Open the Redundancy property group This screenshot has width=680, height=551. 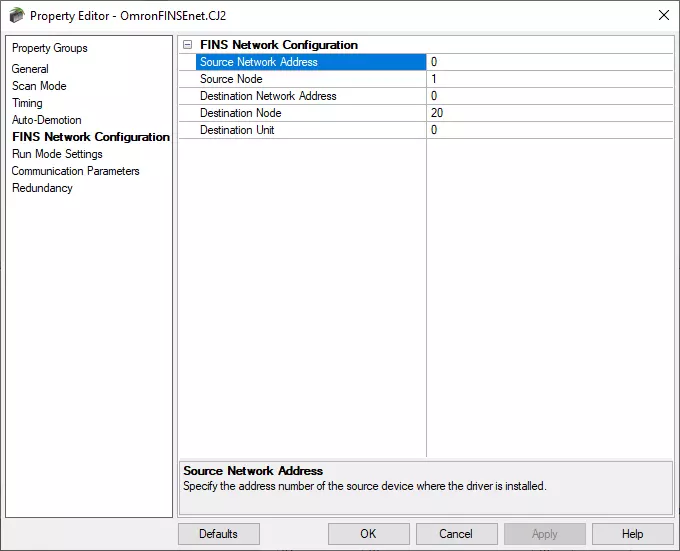point(42,188)
